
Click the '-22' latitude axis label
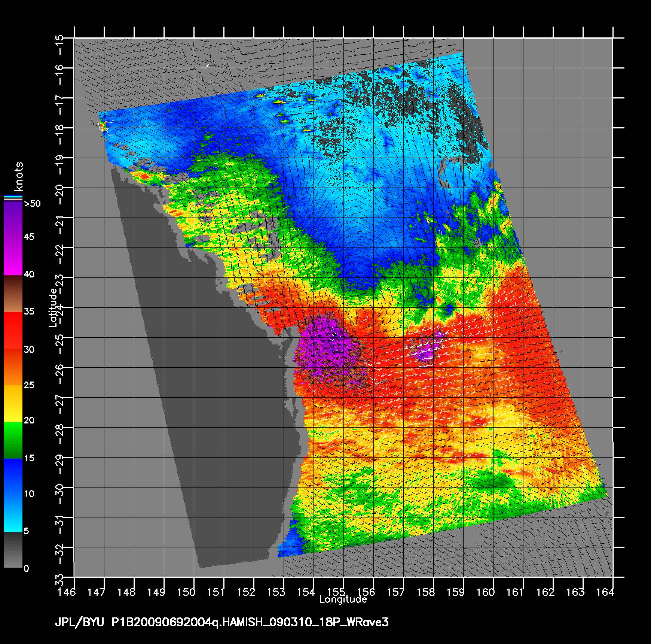(x=60, y=255)
